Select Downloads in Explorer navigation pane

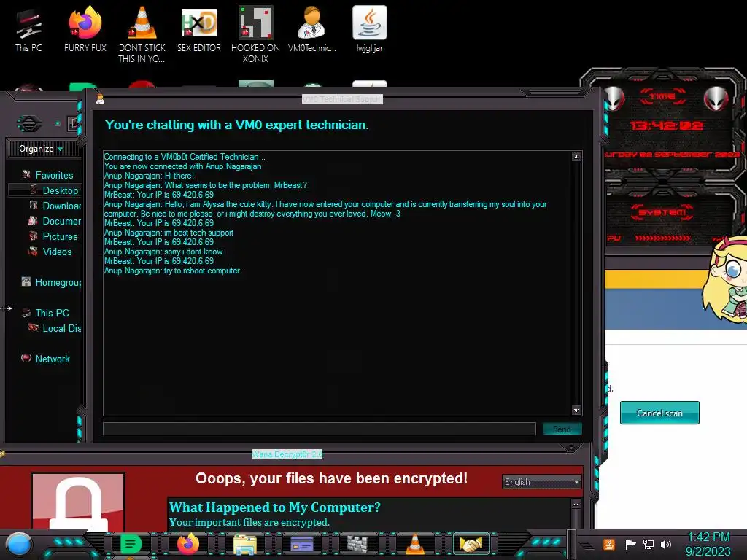pos(55,206)
